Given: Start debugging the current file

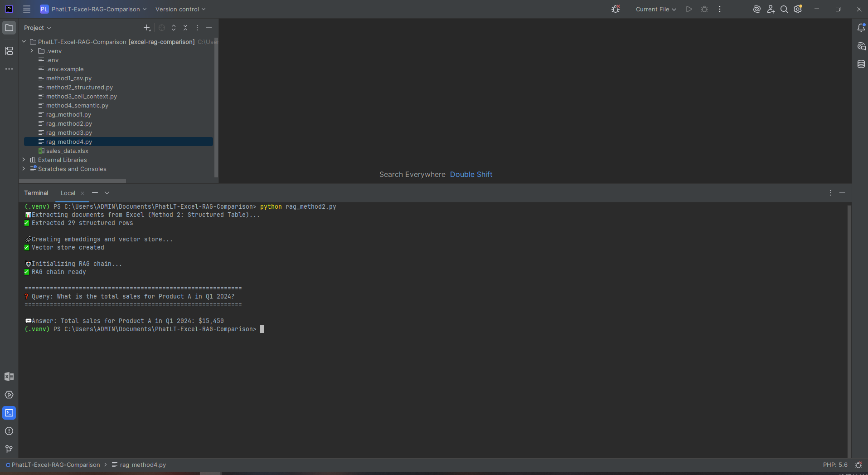Looking at the screenshot, I should click(704, 9).
